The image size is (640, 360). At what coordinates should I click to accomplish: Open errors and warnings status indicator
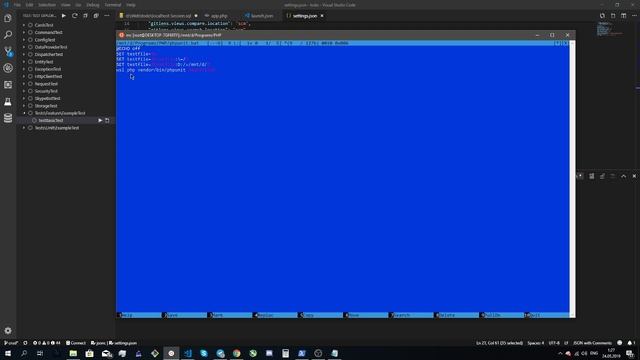pyautogui.click(x=47, y=343)
